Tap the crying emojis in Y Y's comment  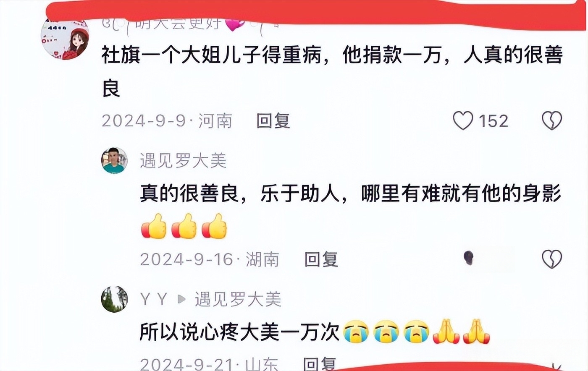pyautogui.click(x=386, y=332)
